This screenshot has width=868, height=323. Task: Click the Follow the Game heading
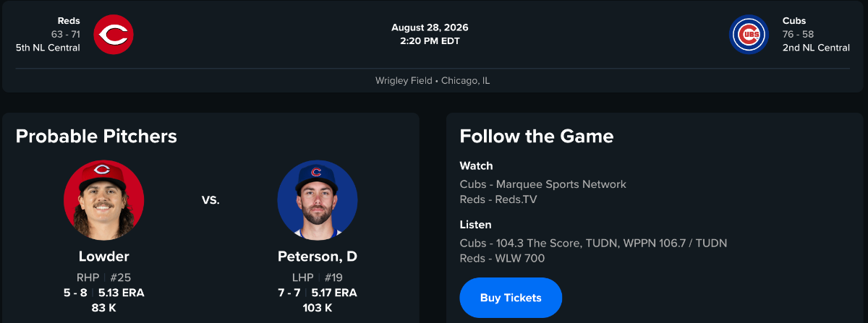click(x=537, y=136)
